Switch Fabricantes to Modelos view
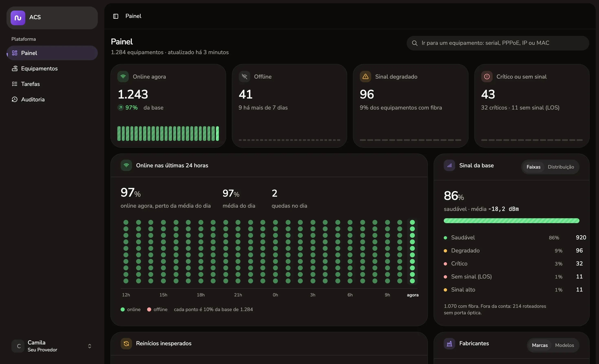This screenshot has height=364, width=599. [565, 345]
